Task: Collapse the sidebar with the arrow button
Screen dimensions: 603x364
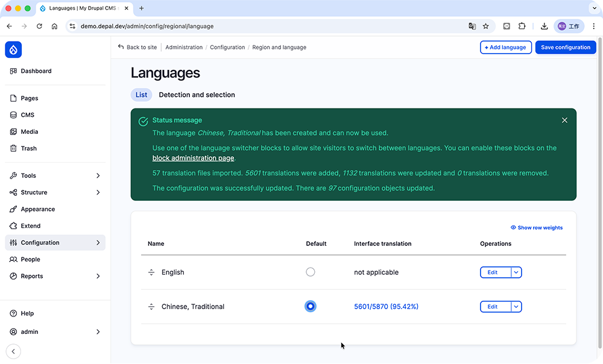Action: pyautogui.click(x=13, y=351)
